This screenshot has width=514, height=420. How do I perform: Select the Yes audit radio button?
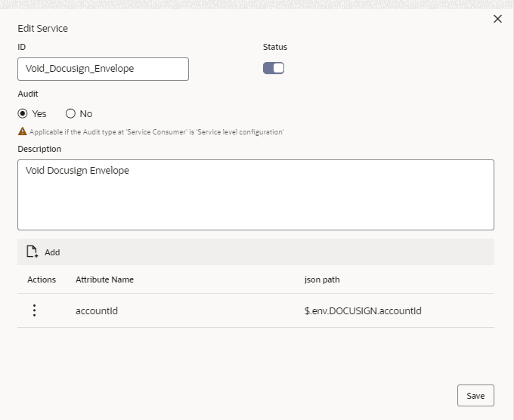click(23, 113)
